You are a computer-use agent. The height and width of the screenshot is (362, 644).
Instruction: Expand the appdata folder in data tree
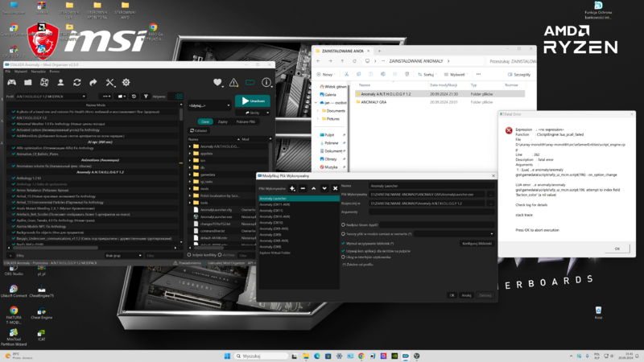pos(190,153)
